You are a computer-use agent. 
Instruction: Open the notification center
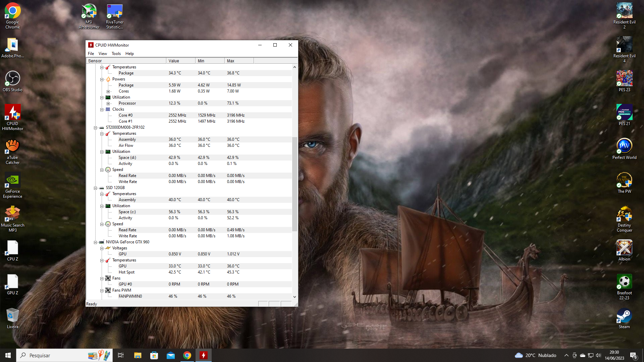pos(633,355)
